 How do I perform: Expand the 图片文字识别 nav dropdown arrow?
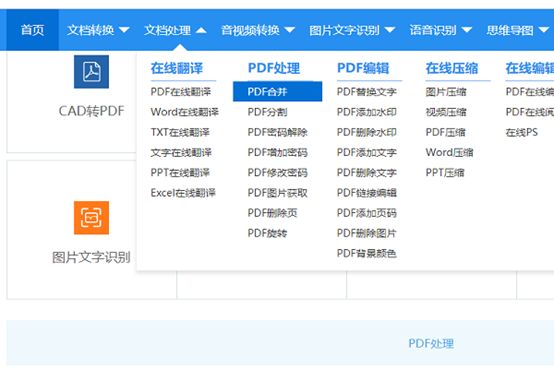390,30
